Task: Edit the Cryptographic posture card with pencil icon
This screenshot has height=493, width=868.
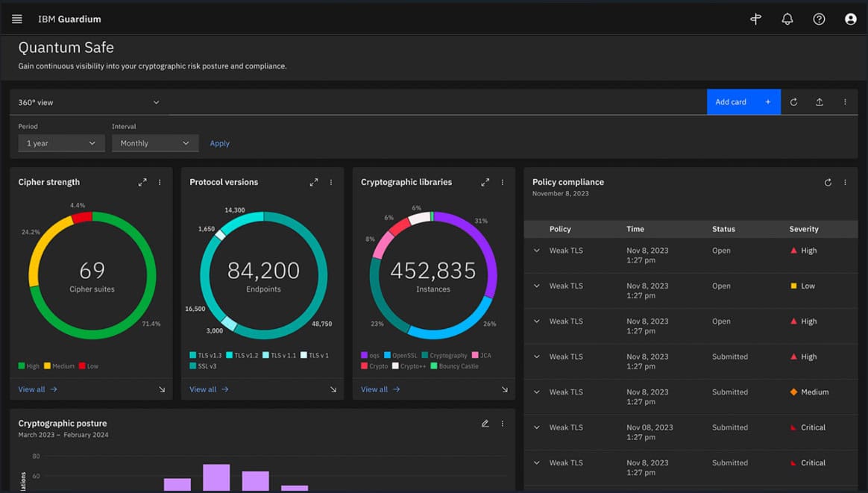Action: pyautogui.click(x=485, y=423)
